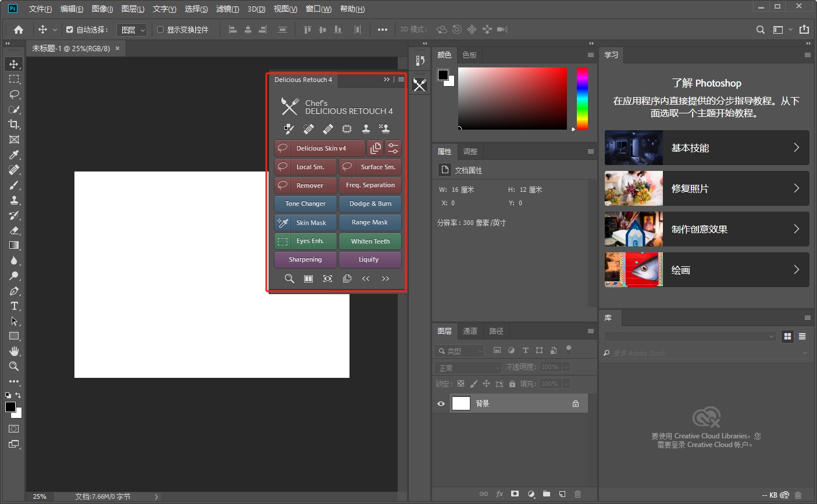Select the Brush tool in left toolbar

pos(14,185)
